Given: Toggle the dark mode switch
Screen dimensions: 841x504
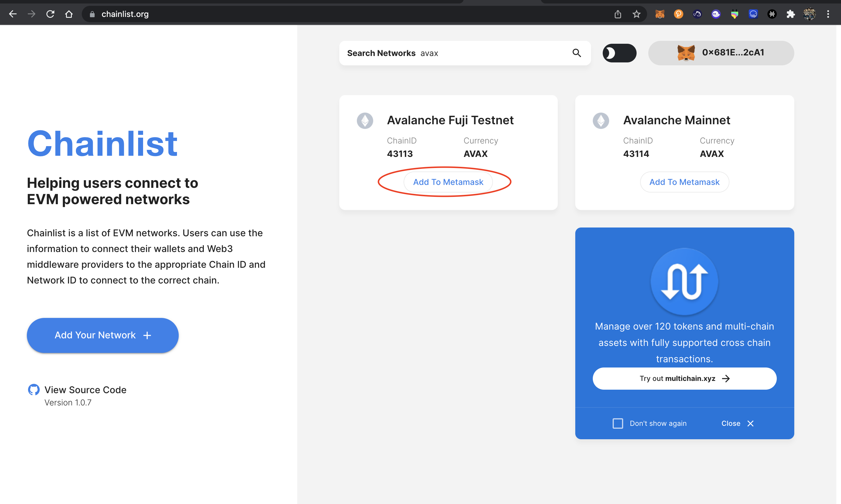Looking at the screenshot, I should 619,53.
